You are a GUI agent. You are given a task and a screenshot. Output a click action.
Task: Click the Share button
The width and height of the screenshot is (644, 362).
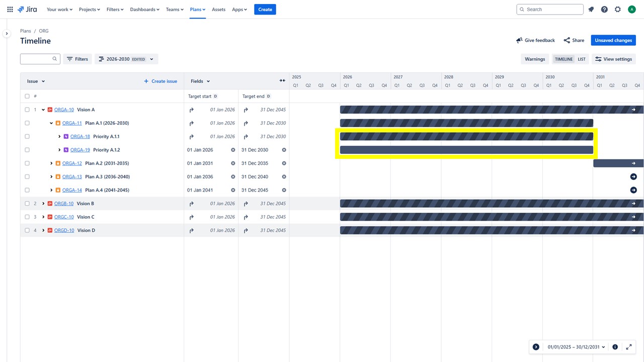tap(574, 40)
